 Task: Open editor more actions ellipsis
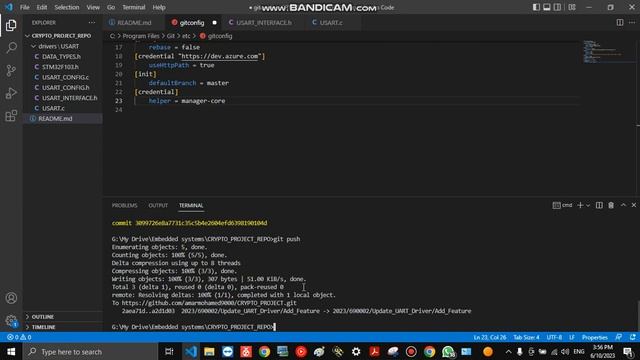[x=632, y=22]
